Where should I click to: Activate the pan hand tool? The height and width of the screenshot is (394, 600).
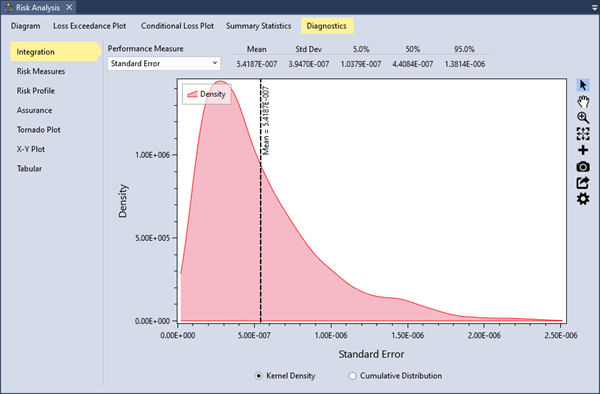[x=583, y=101]
